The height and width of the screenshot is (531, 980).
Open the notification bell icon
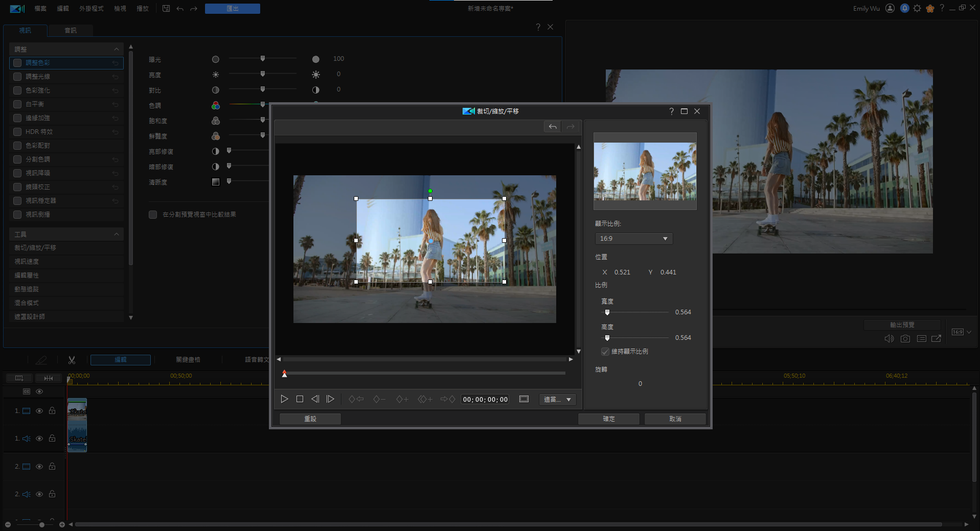coord(904,8)
